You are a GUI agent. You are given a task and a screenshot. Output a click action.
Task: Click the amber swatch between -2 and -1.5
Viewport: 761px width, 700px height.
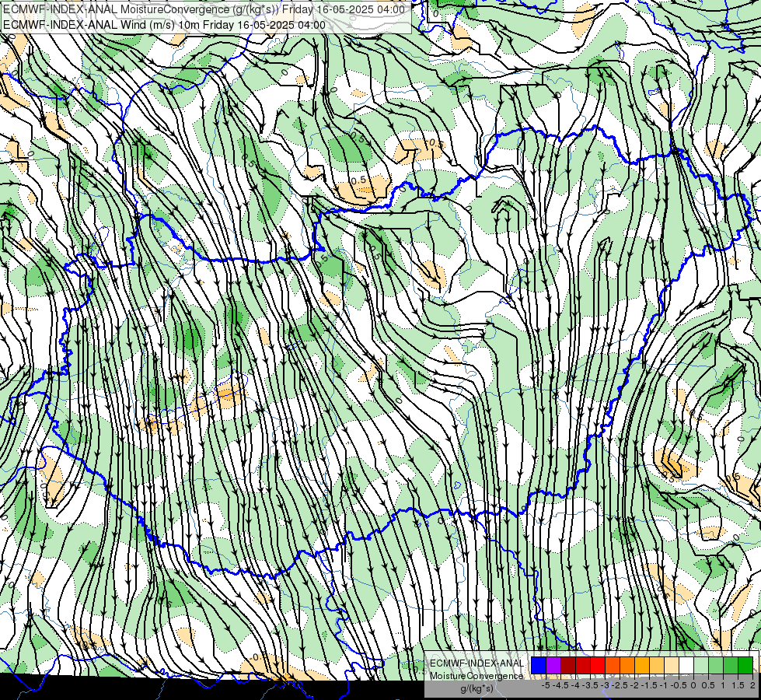click(x=642, y=665)
